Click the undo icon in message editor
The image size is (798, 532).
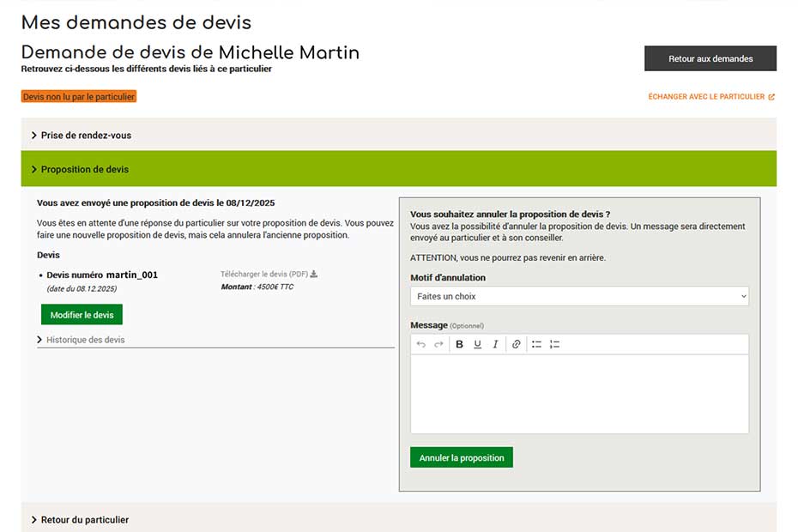tap(420, 344)
